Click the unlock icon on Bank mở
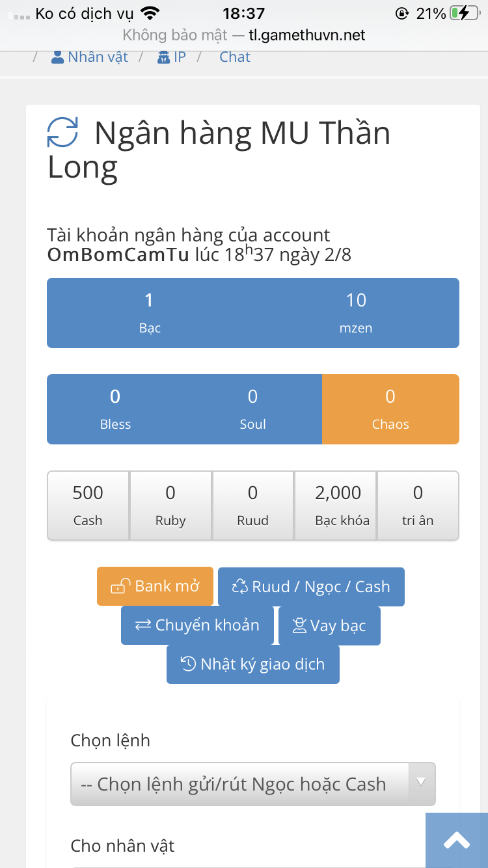The width and height of the screenshot is (488, 868). click(118, 587)
